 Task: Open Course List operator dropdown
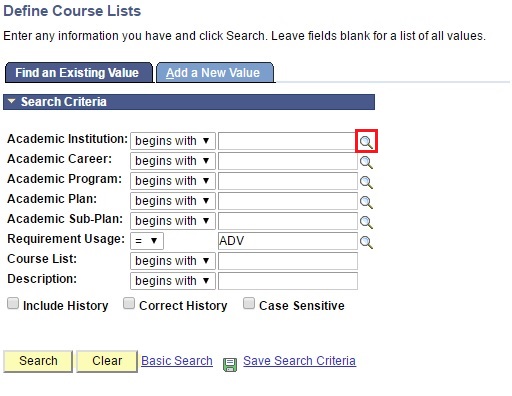click(173, 261)
